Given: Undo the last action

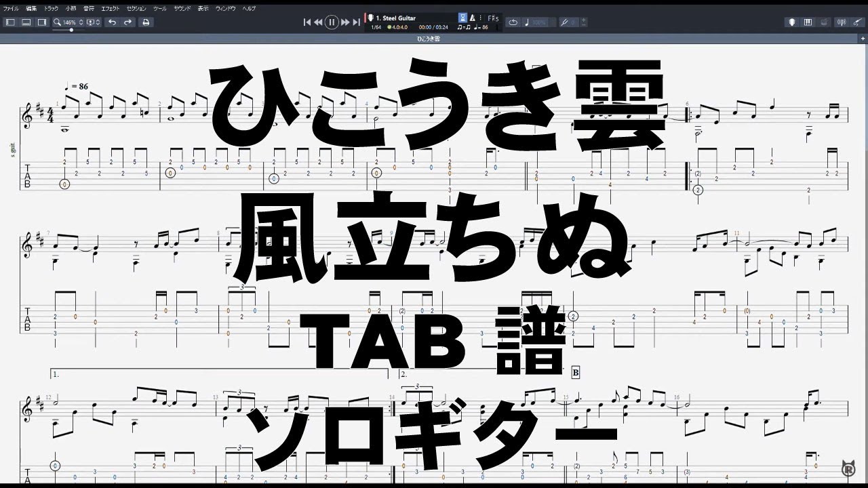Looking at the screenshot, I should 113,22.
